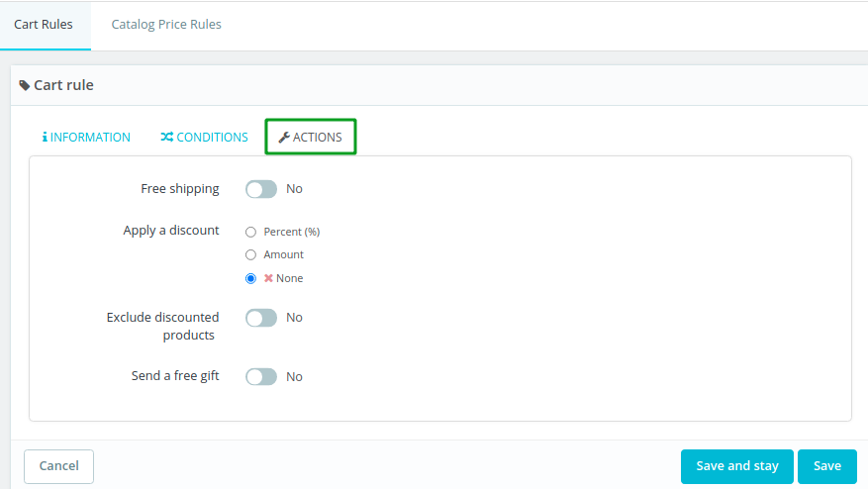Enable the Send a free gift switch
Viewport: 868px width, 489px height.
point(261,376)
